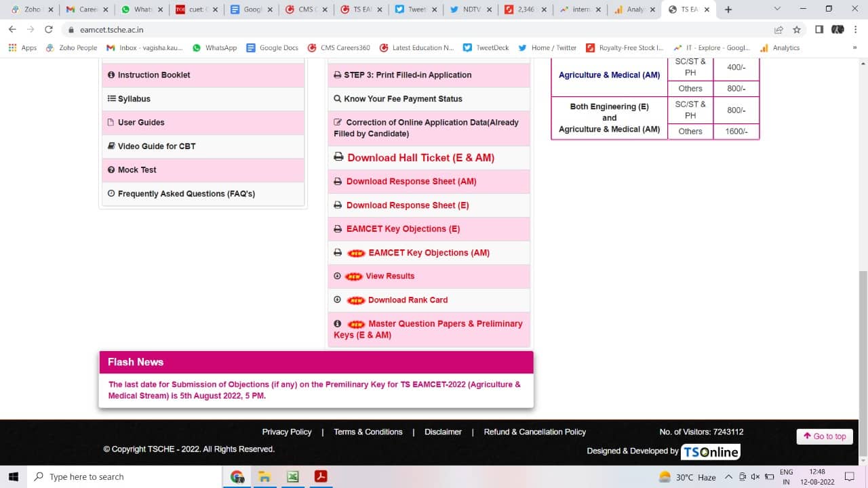Switch to the Tweet tab
Image resolution: width=868 pixels, height=488 pixels.
[x=416, y=9]
